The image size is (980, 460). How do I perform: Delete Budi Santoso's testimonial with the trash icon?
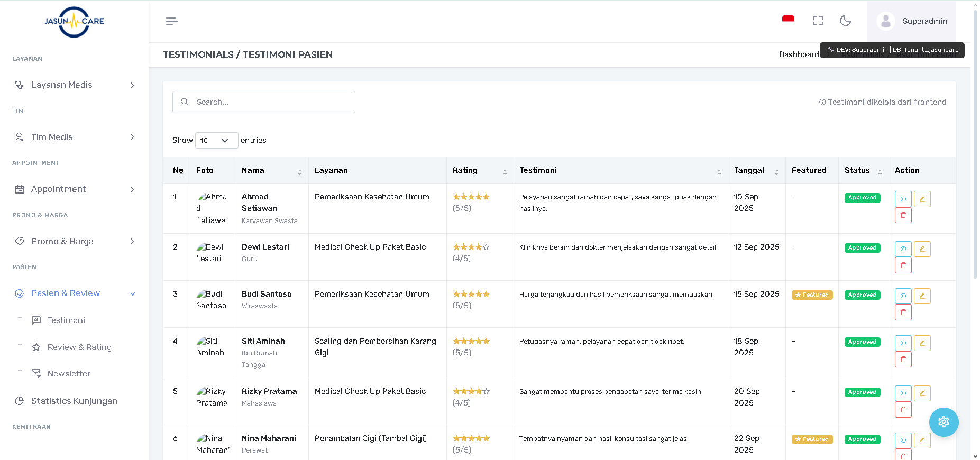903,312
